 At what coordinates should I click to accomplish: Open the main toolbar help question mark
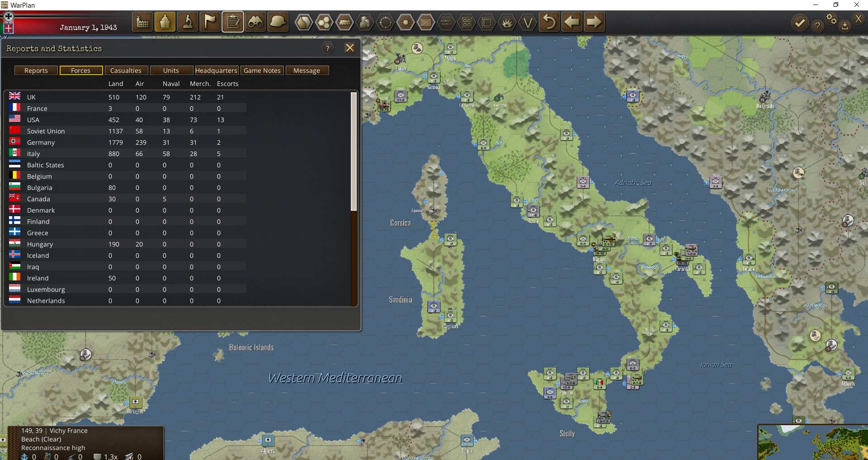[x=817, y=26]
